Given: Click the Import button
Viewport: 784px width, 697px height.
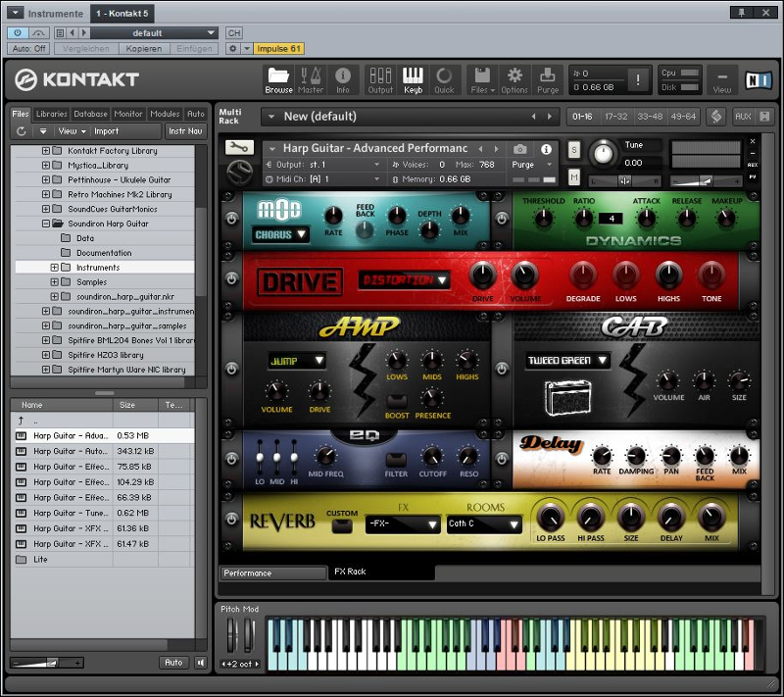Looking at the screenshot, I should pyautogui.click(x=106, y=131).
